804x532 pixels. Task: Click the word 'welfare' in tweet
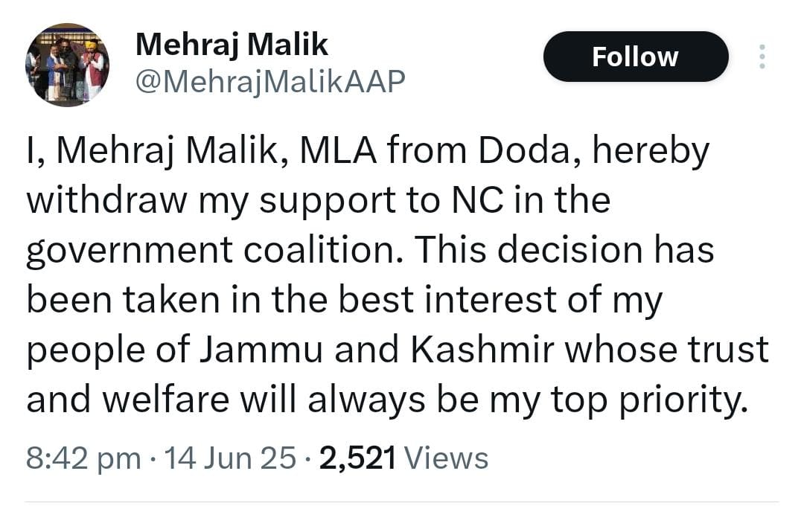click(x=166, y=400)
